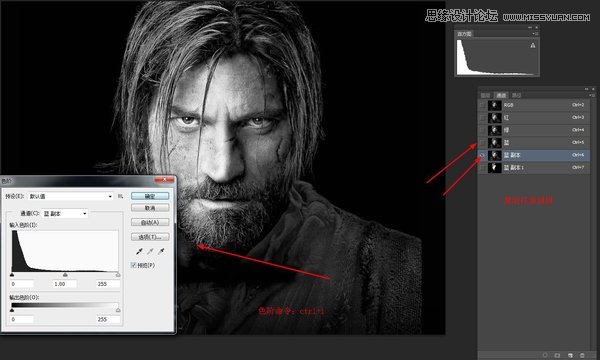Click input shadow value field showing 0
The height and width of the screenshot is (360, 600).
coord(22,284)
